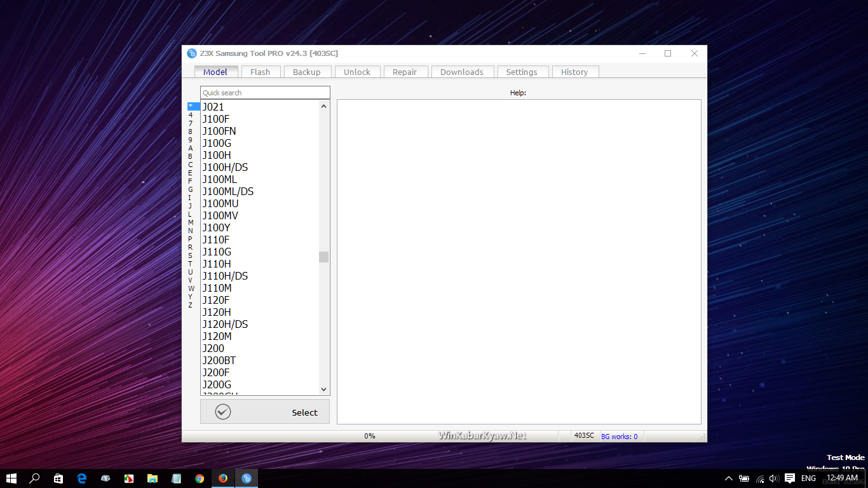Pick model J100H

tap(217, 155)
